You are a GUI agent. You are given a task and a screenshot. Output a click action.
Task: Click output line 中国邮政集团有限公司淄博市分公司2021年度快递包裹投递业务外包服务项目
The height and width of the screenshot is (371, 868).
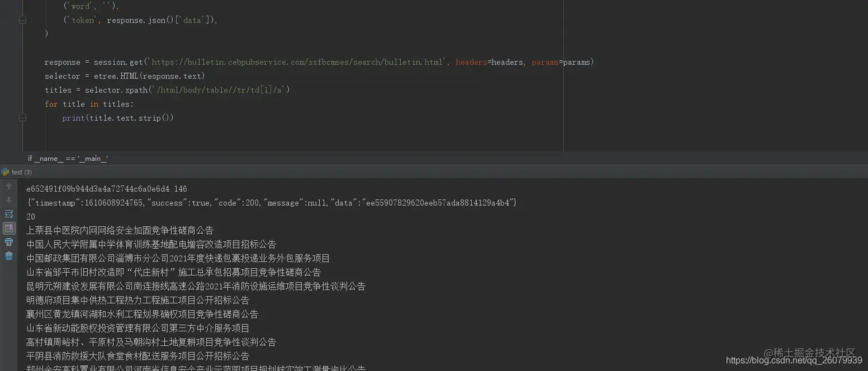[x=178, y=258]
